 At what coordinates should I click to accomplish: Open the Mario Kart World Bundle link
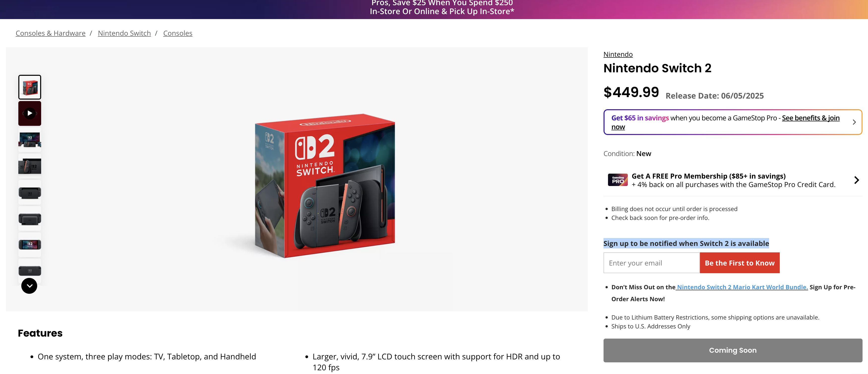[742, 287]
